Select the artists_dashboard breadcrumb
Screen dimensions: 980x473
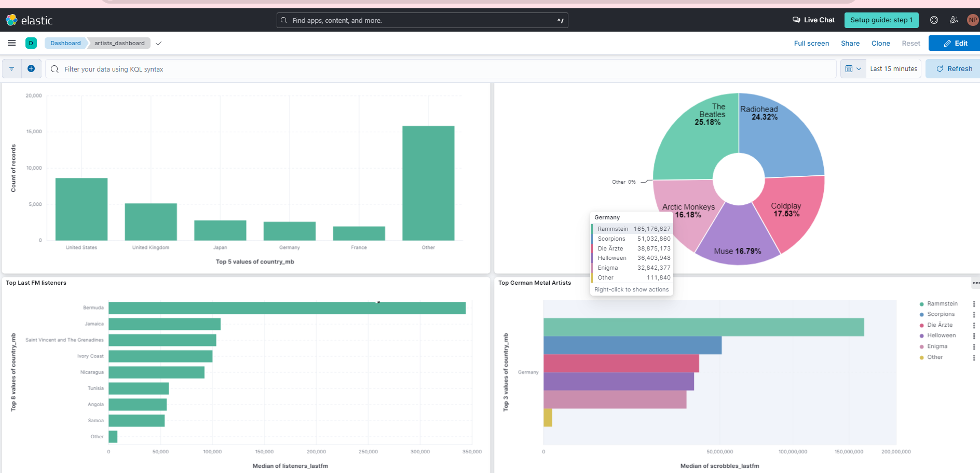[119, 43]
